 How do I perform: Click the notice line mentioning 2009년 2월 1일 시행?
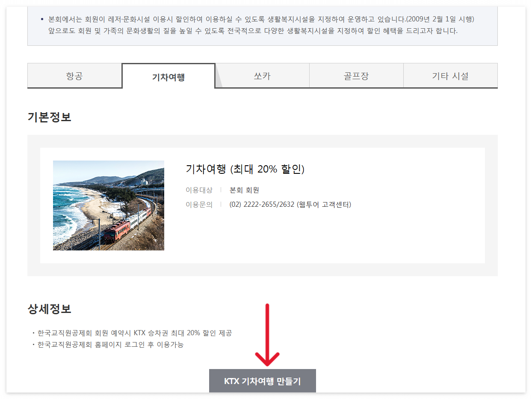(x=262, y=19)
